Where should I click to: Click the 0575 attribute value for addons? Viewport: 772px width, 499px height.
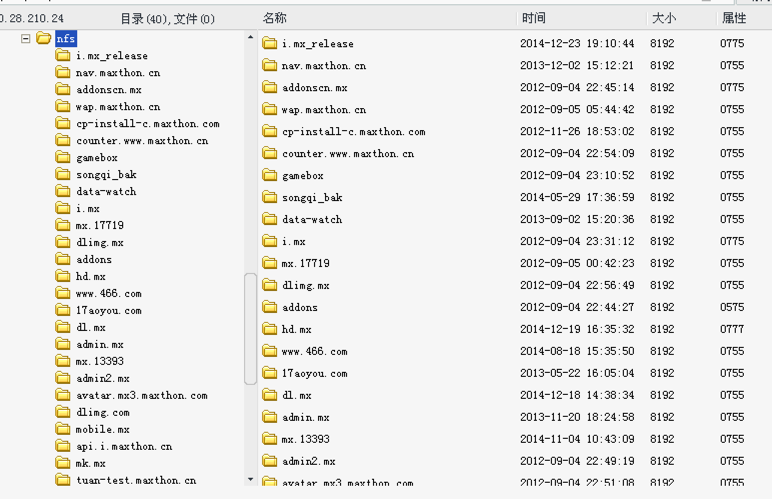[732, 307]
